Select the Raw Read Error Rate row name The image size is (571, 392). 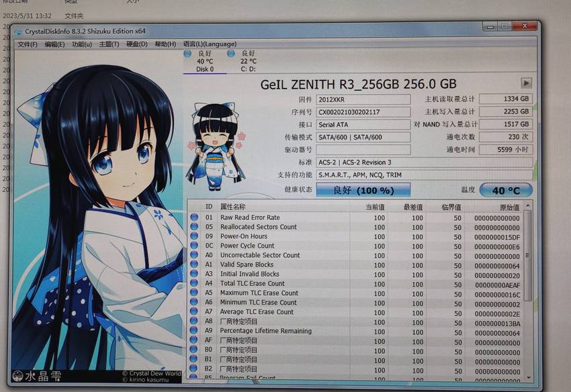pos(250,217)
